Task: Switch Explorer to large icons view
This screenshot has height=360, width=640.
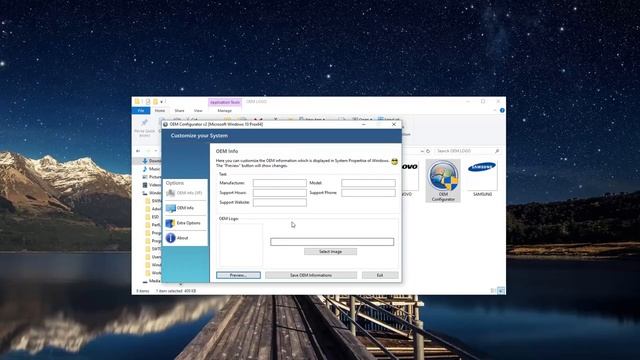Action: (x=501, y=291)
